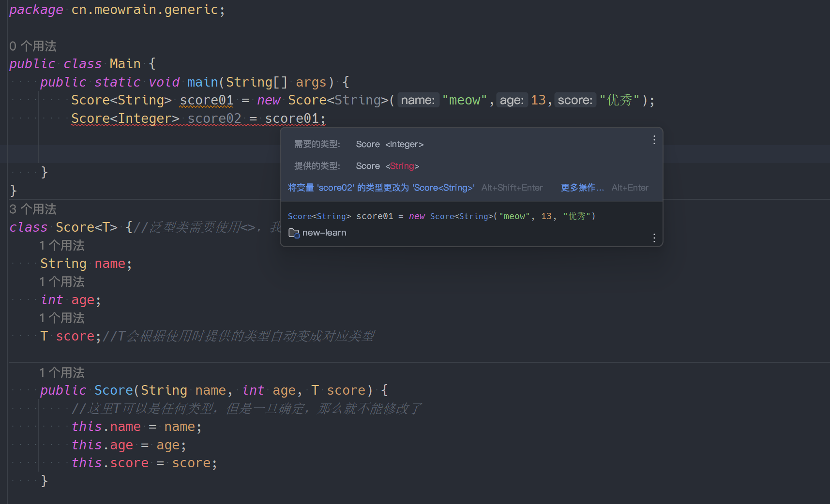The width and height of the screenshot is (830, 504).
Task: Open the three-dot menu beside the required type row
Action: coord(654,140)
